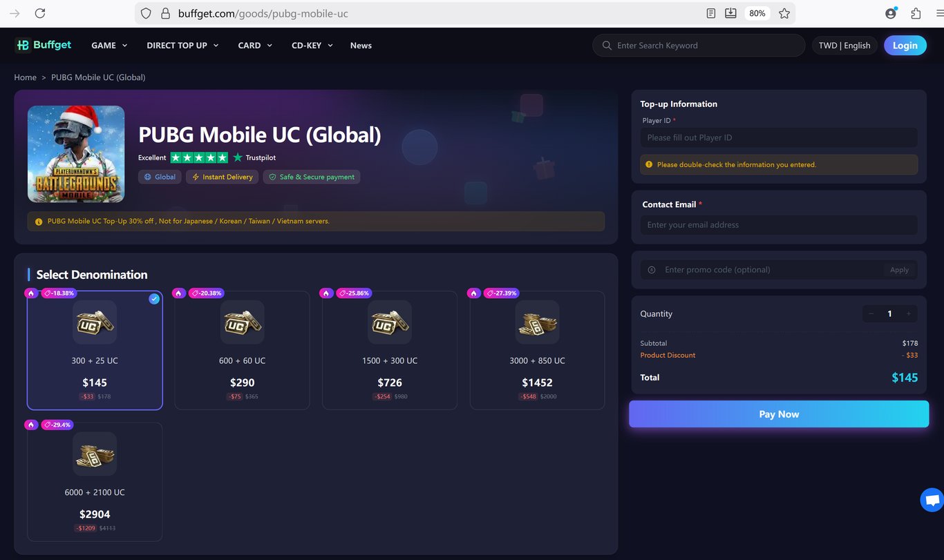Click the download-arrow icon in the address bar
Image resolution: width=944 pixels, height=560 pixels.
[x=730, y=13]
